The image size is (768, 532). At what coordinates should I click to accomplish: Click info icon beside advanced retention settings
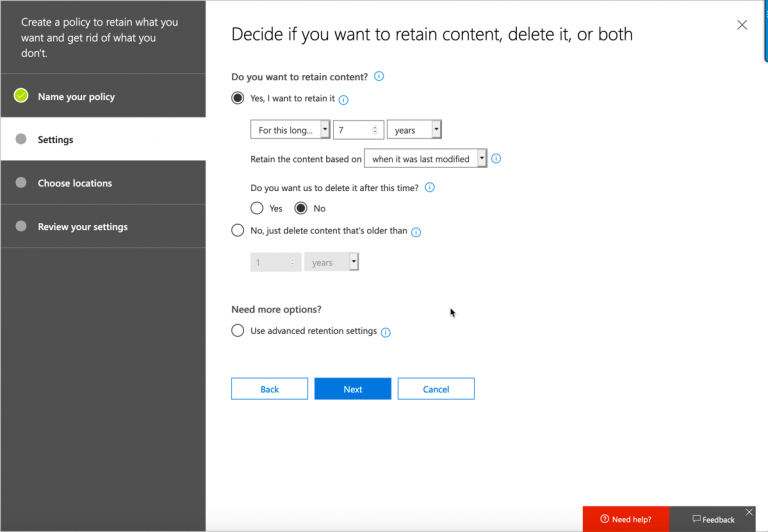386,333
